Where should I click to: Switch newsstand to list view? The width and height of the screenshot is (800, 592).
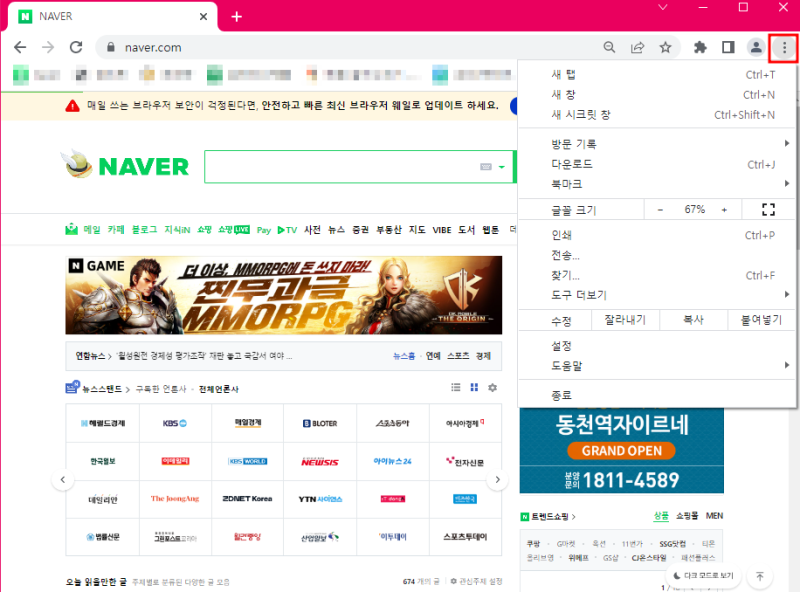coord(456,388)
